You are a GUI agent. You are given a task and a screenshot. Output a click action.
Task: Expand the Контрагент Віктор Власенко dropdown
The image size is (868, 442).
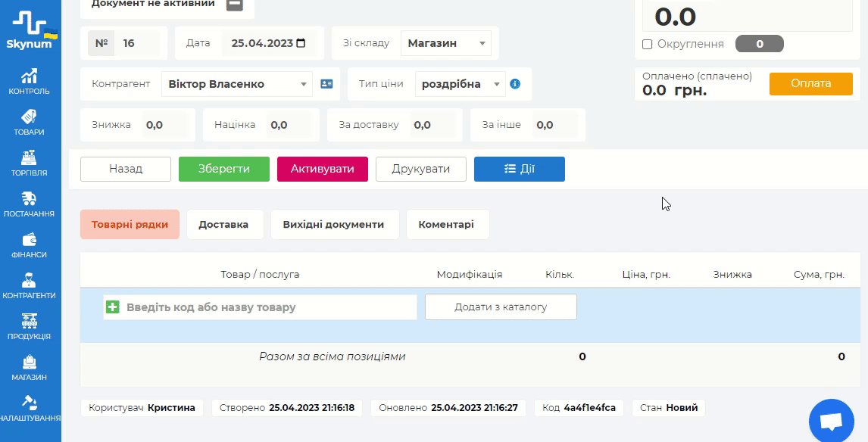click(x=237, y=84)
